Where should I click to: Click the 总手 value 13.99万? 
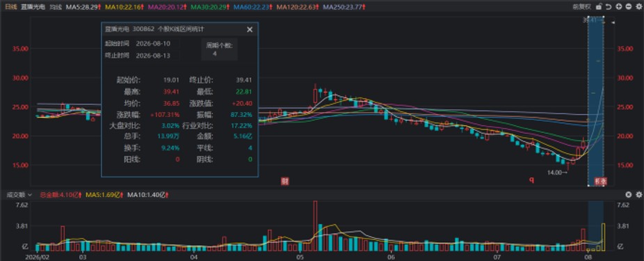pyautogui.click(x=168, y=136)
